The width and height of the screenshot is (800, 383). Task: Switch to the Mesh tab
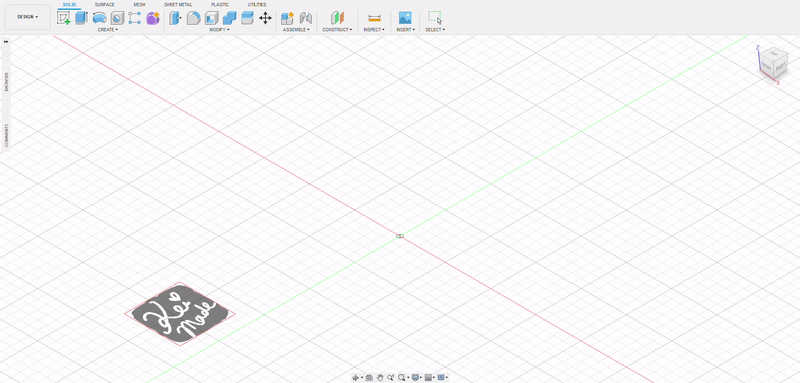click(139, 5)
